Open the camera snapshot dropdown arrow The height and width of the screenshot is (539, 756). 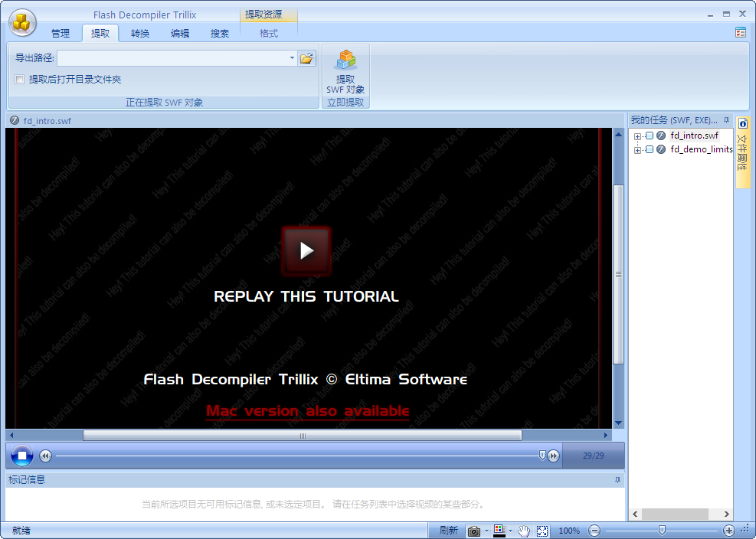click(x=486, y=531)
